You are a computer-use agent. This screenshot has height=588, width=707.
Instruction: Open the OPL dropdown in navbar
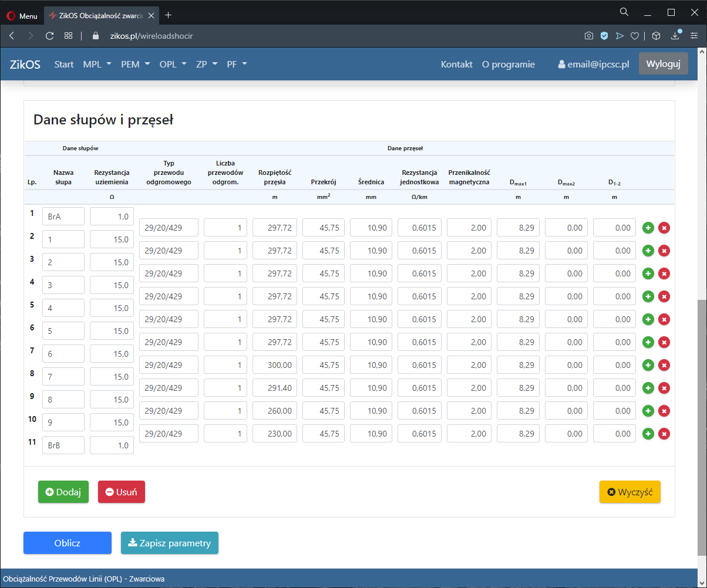coord(173,65)
